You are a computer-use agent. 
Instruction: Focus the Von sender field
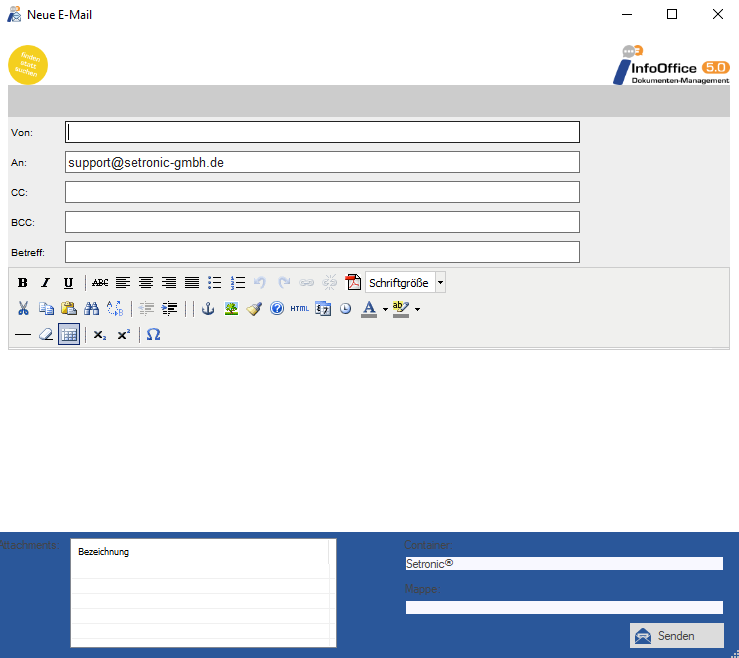click(x=322, y=132)
